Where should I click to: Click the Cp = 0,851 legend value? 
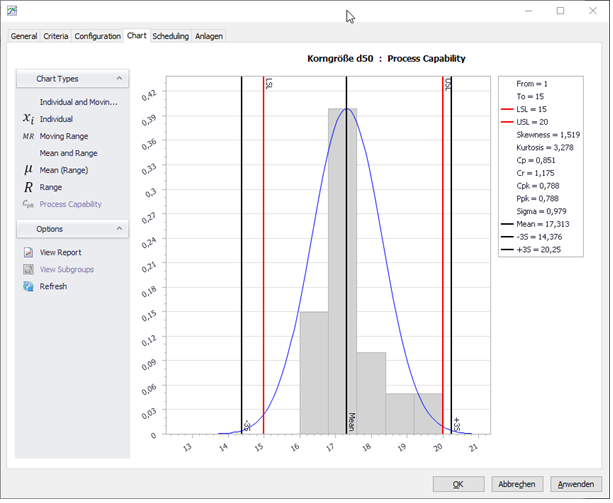pos(536,161)
